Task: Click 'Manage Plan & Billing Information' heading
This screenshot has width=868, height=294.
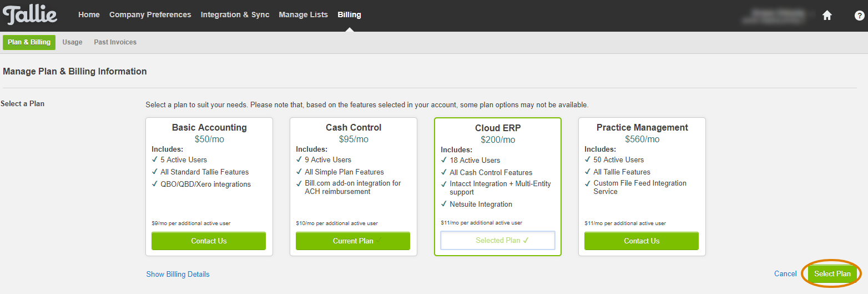Action: (x=75, y=72)
